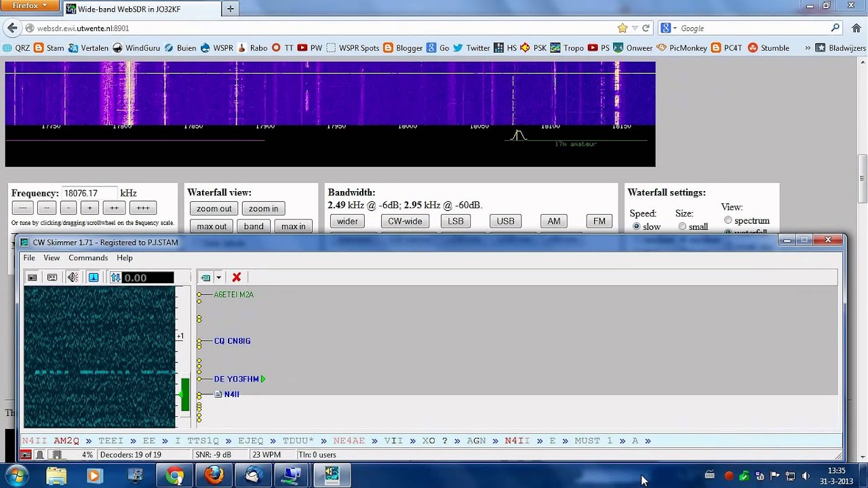Open the Bladwijzers bookmarks menu

[841, 48]
